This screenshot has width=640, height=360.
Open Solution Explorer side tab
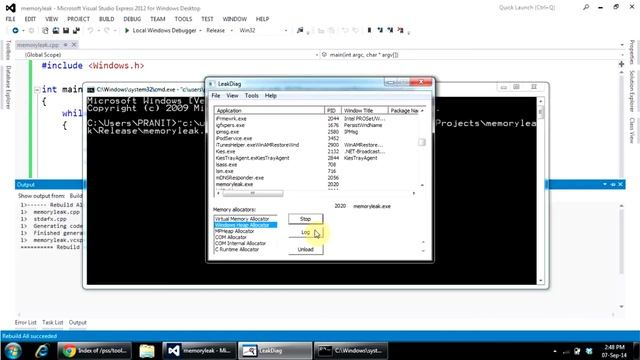(x=631, y=91)
